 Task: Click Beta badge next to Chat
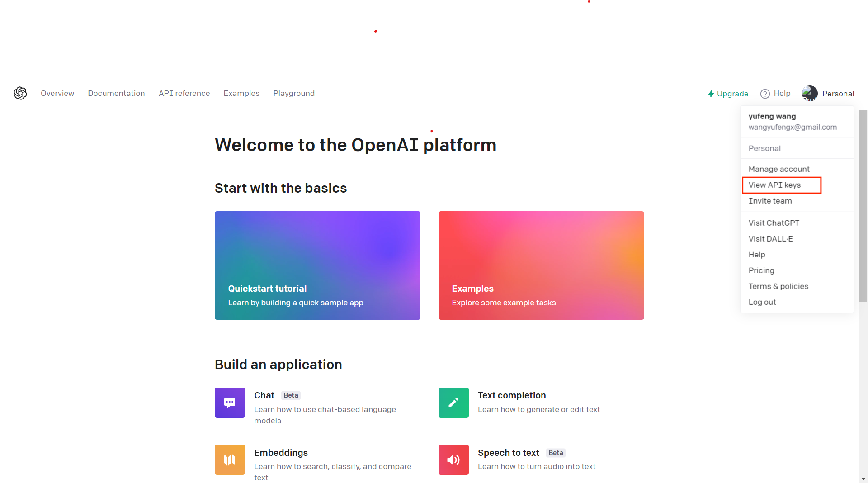pos(291,395)
